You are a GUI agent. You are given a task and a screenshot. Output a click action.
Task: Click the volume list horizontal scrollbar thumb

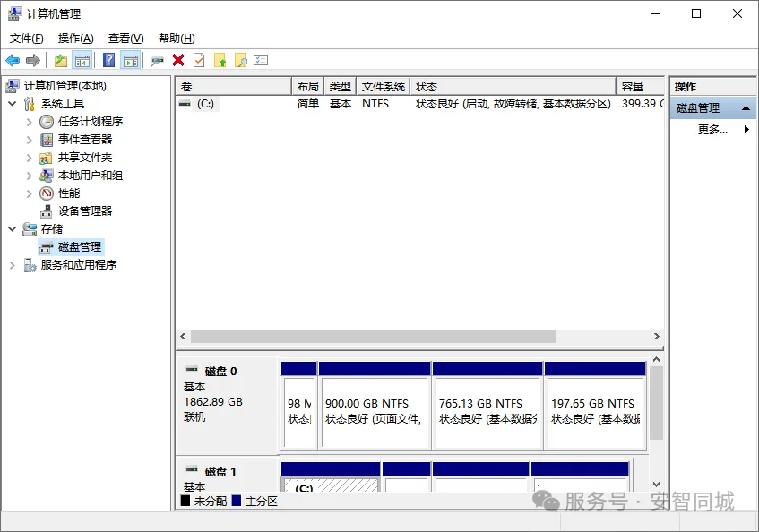pyautogui.click(x=373, y=336)
